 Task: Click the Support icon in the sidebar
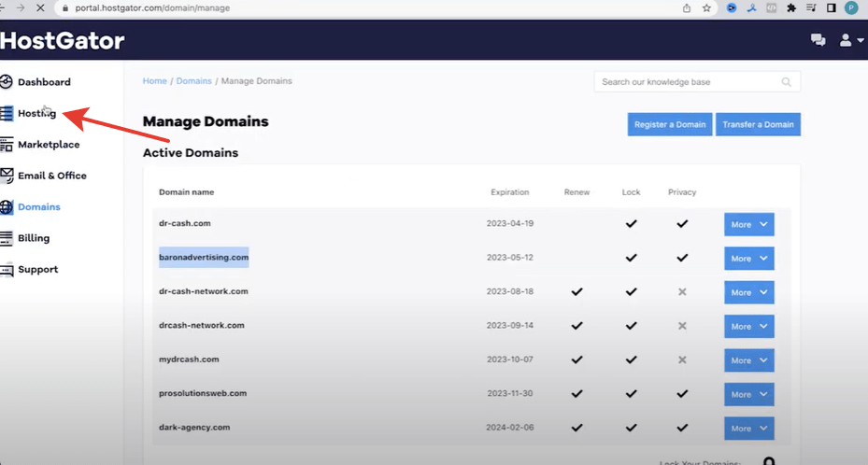click(7, 270)
